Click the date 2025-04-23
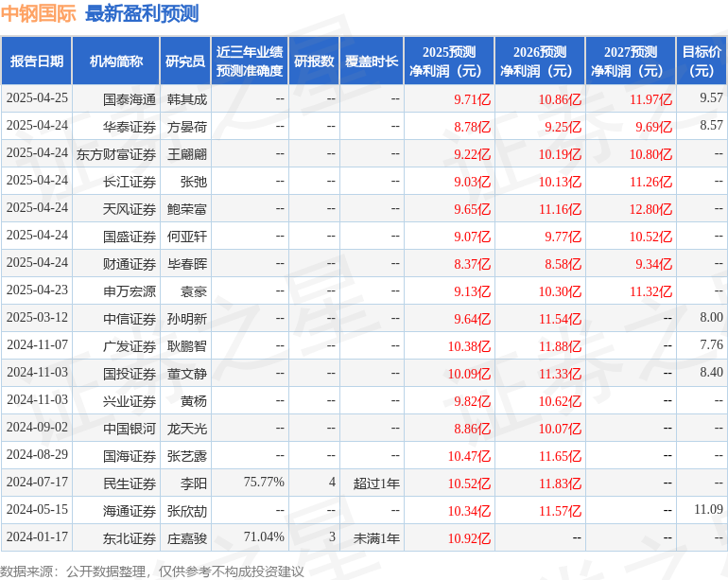728x580 pixels. (37, 290)
